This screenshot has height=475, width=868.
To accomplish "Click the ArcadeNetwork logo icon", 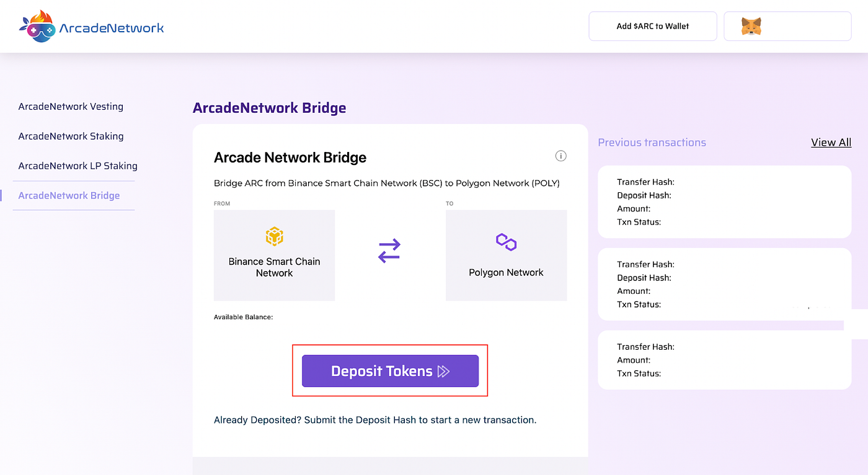I will point(37,27).
